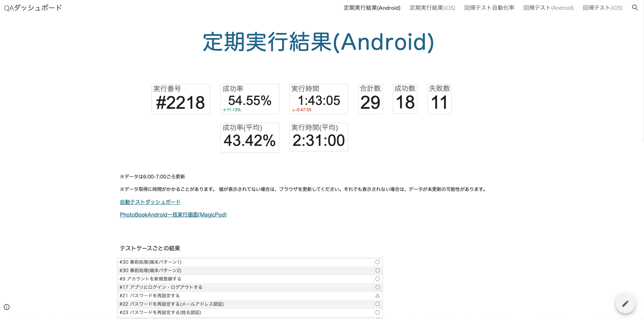Click the 成功率 54.55% card
This screenshot has height=319, width=644.
click(249, 99)
